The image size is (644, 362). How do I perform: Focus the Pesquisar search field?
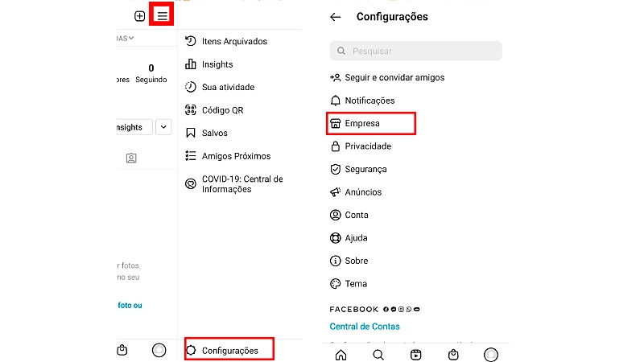point(415,51)
